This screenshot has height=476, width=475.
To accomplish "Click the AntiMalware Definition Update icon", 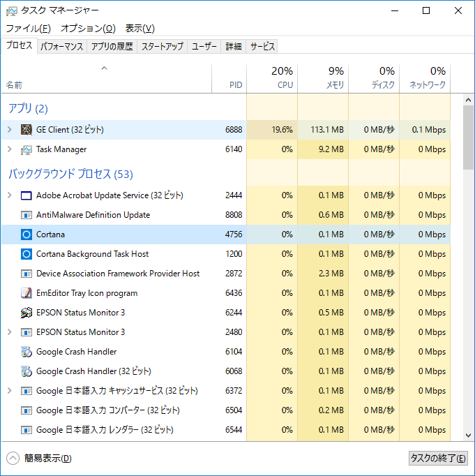I will coord(27,215).
